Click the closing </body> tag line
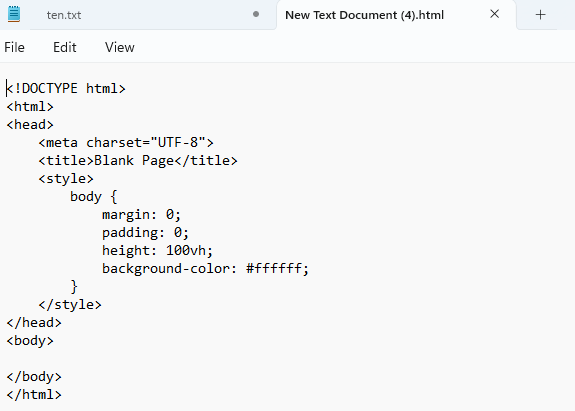Image resolution: width=575 pixels, height=411 pixels. coord(34,377)
